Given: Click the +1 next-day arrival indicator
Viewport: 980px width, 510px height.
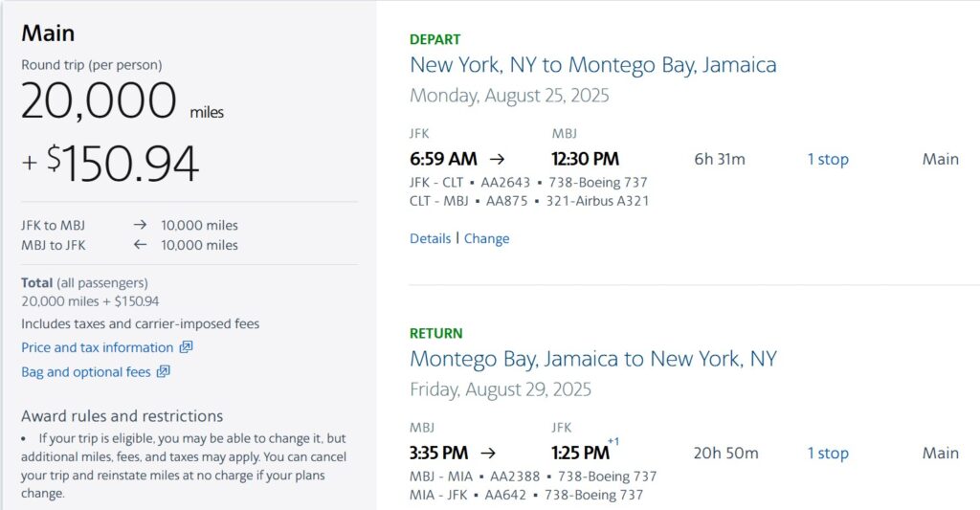Looking at the screenshot, I should pyautogui.click(x=613, y=441).
